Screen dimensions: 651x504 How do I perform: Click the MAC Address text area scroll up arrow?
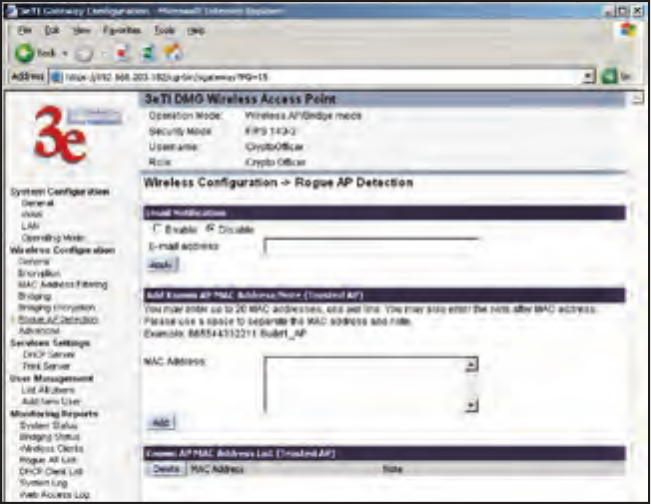click(x=471, y=365)
